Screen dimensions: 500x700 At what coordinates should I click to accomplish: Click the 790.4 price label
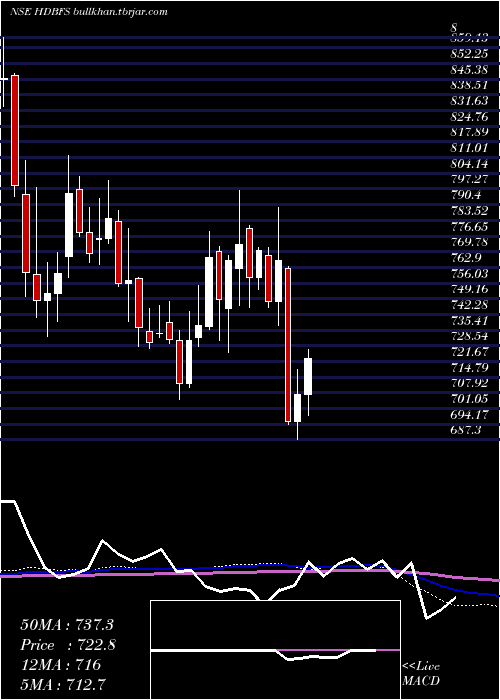(x=466, y=195)
